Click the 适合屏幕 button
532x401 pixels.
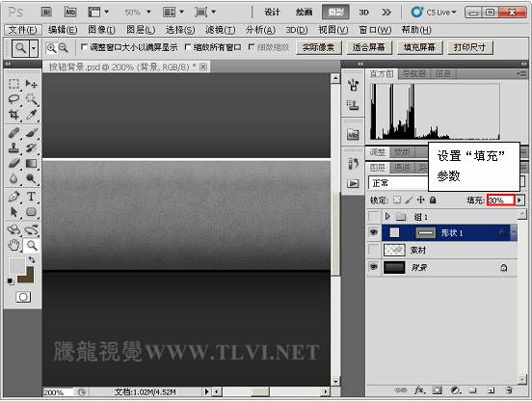tap(369, 47)
